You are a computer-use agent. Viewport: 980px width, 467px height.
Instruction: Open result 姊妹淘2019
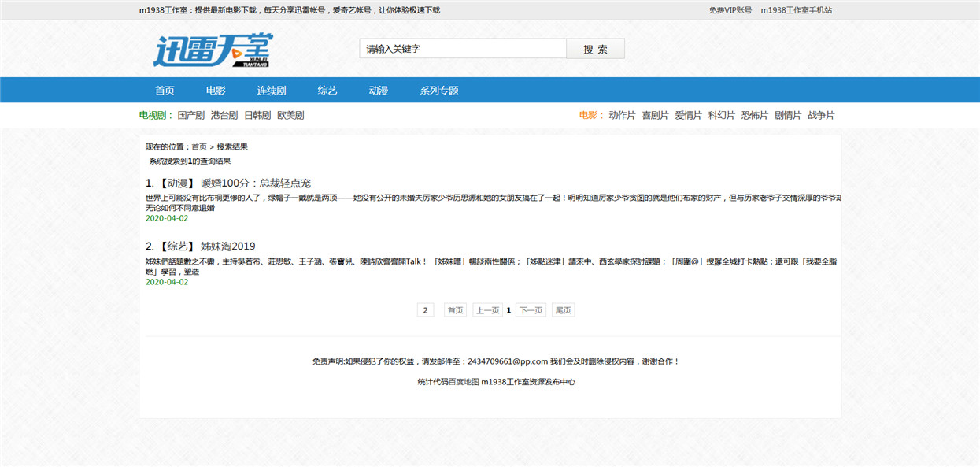(228, 246)
